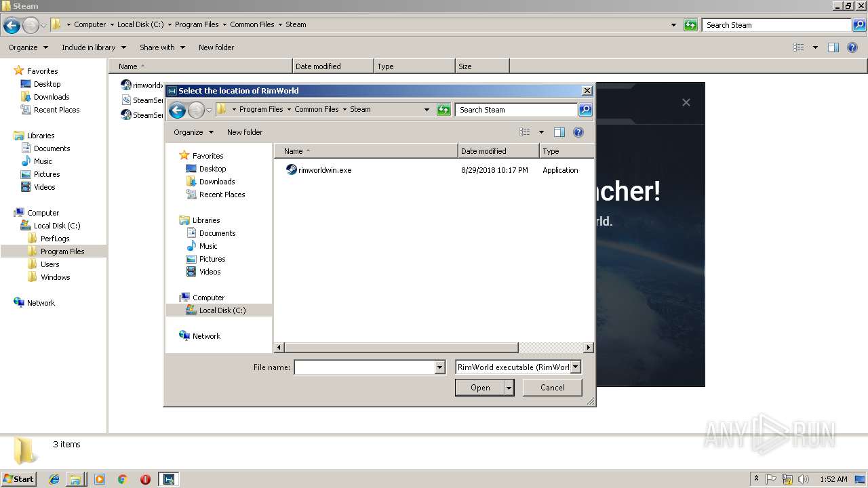Viewport: 868px width, 488px height.
Task: Open Opera browser from the taskbar
Action: tap(145, 479)
